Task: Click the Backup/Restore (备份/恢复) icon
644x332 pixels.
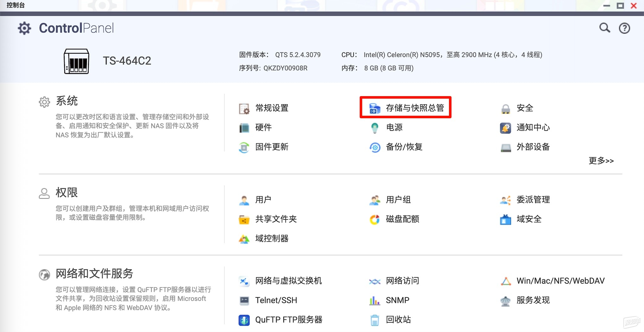Action: coord(375,147)
